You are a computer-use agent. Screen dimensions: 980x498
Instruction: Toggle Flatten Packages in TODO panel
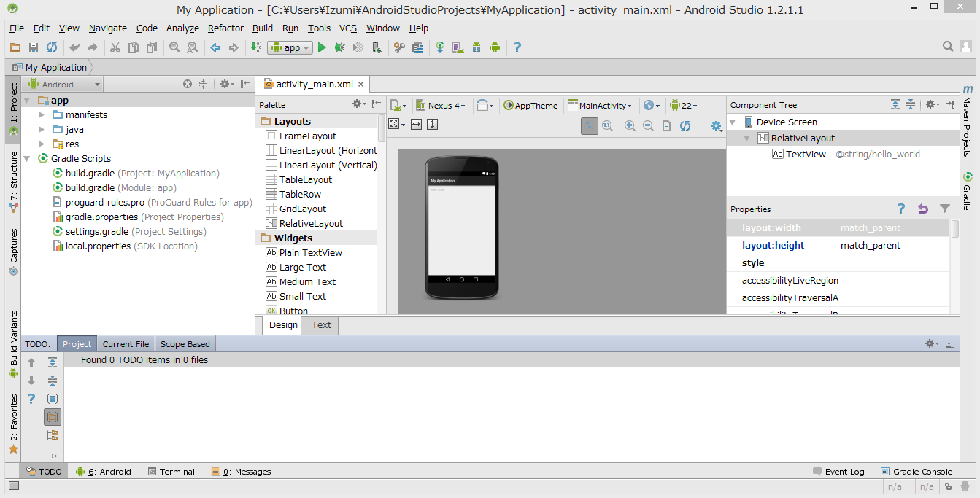[53, 435]
